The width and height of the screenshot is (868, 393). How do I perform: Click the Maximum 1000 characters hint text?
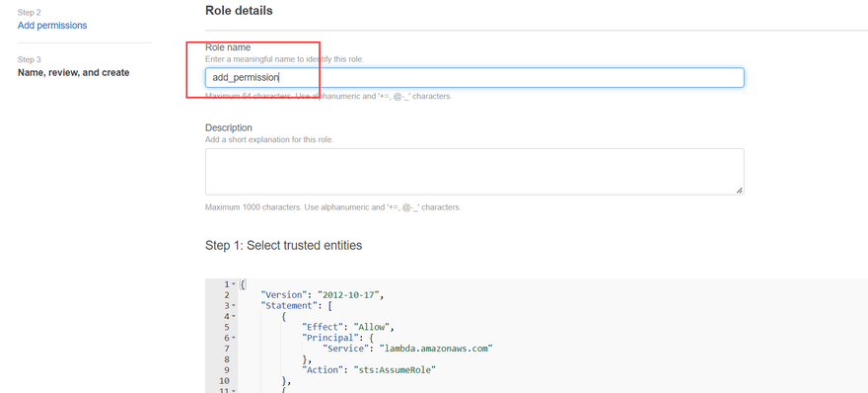(333, 207)
